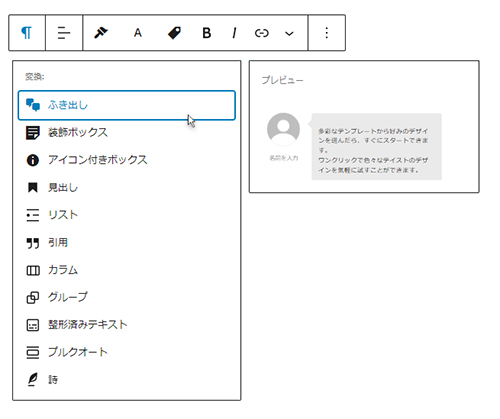
Task: Open the three-dot block options menu
Action: 327,33
